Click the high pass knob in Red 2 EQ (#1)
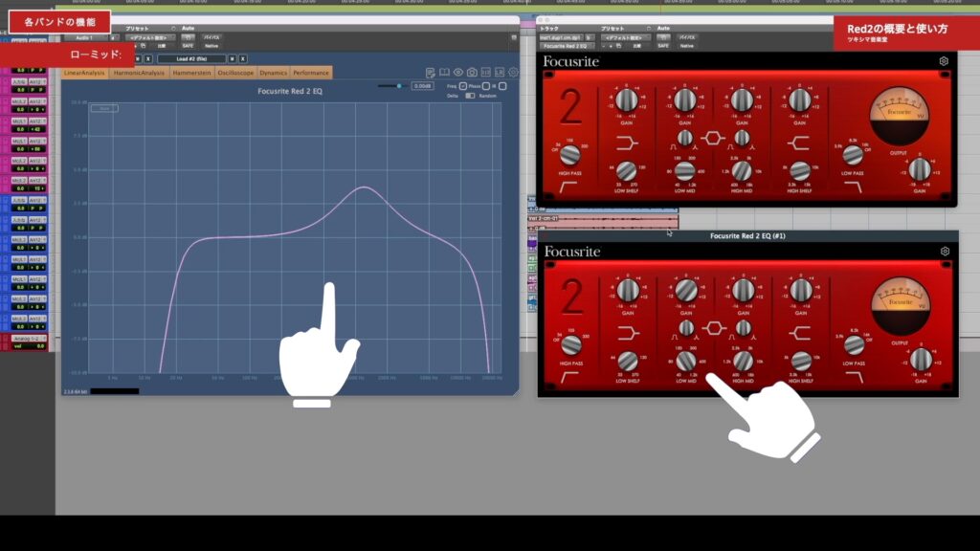Screen dimensions: 980x551 click(x=571, y=344)
